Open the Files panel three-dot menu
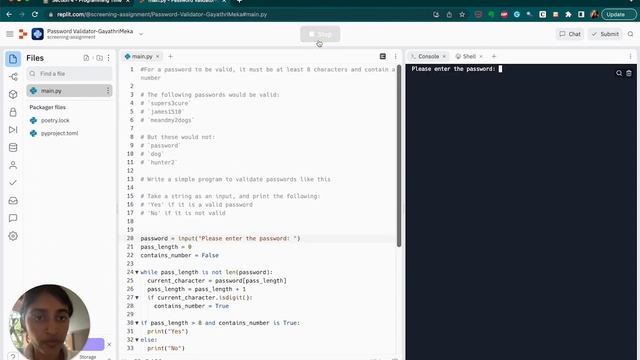The width and height of the screenshot is (640, 360). click(109, 58)
